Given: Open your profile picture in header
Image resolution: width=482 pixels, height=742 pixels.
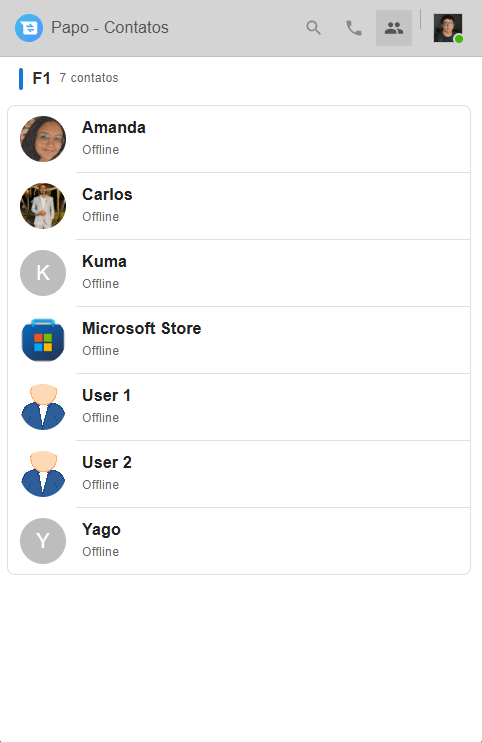Looking at the screenshot, I should coord(448,28).
